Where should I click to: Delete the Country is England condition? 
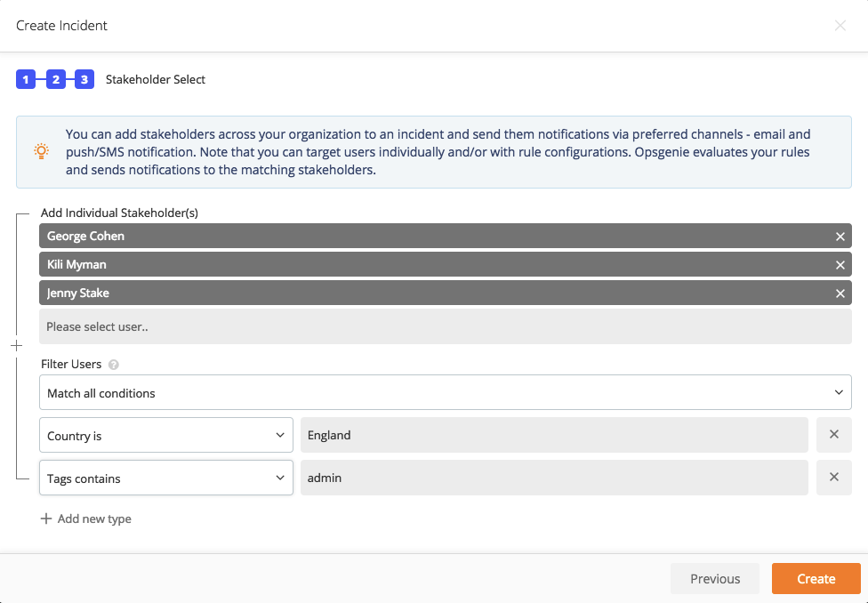tap(833, 435)
